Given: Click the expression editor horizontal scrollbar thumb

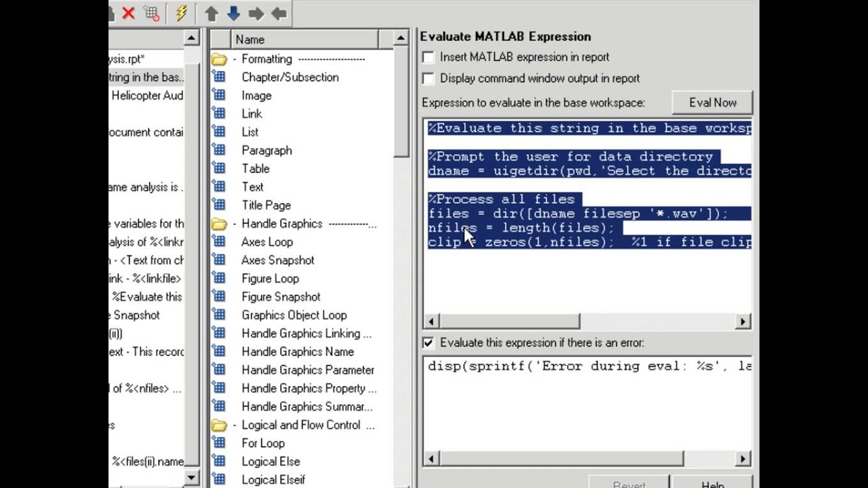Looking at the screenshot, I should tap(510, 321).
